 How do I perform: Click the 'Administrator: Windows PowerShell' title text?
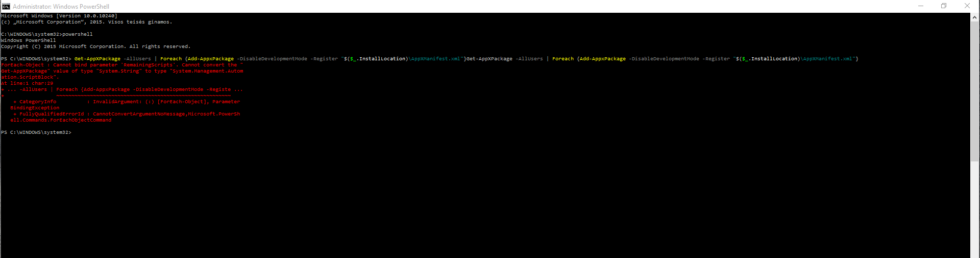(x=61, y=7)
